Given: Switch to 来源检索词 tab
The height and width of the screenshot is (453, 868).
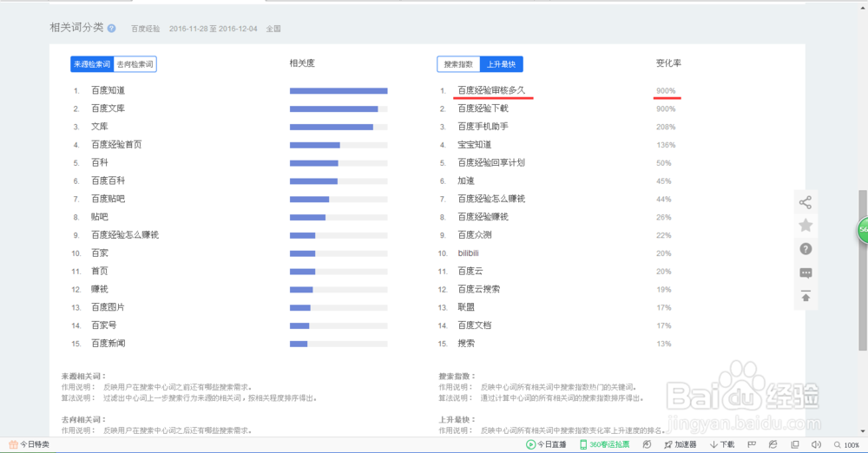Looking at the screenshot, I should (x=92, y=64).
